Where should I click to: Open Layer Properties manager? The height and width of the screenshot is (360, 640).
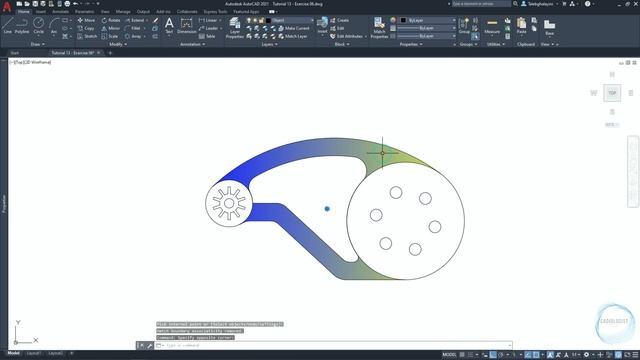235,28
